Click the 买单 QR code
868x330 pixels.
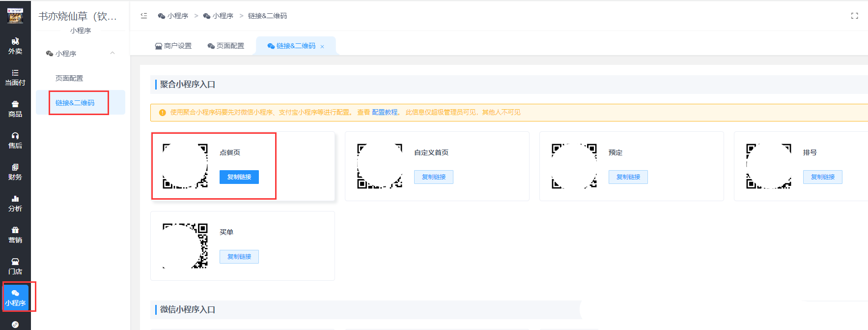coord(185,246)
